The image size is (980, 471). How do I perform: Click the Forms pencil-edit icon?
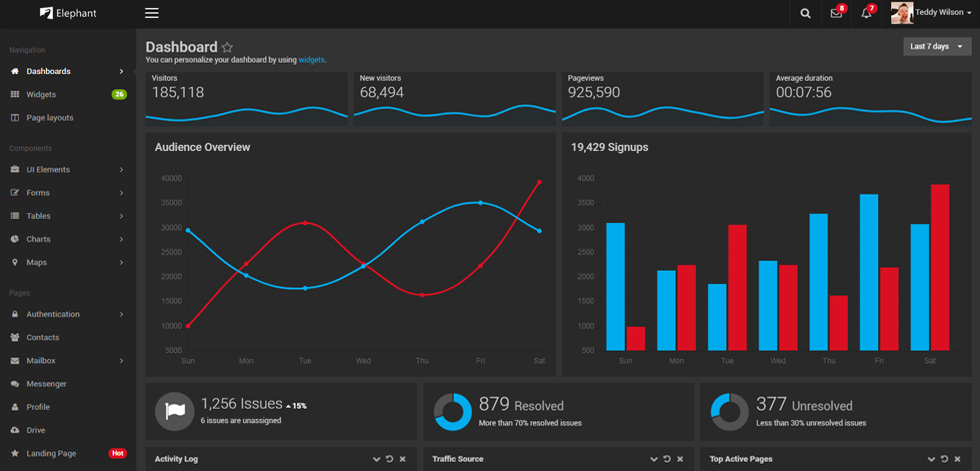coord(15,192)
